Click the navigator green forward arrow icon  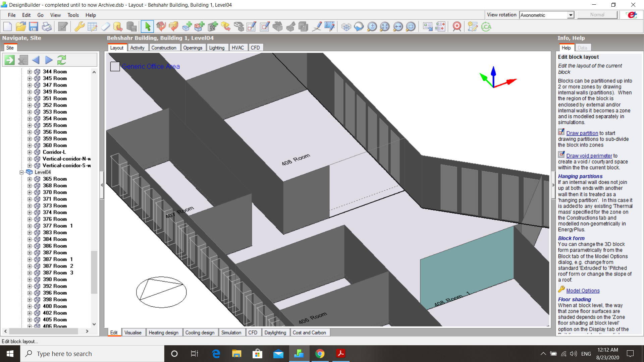coord(9,60)
